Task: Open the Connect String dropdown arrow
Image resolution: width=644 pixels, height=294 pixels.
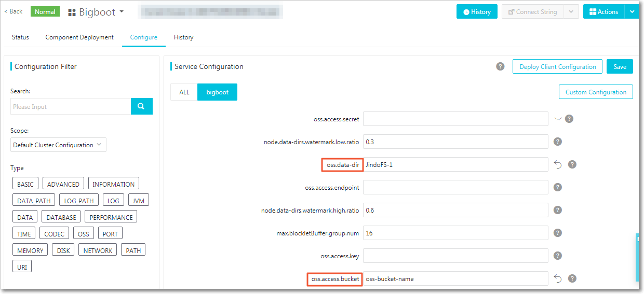Action: [571, 11]
